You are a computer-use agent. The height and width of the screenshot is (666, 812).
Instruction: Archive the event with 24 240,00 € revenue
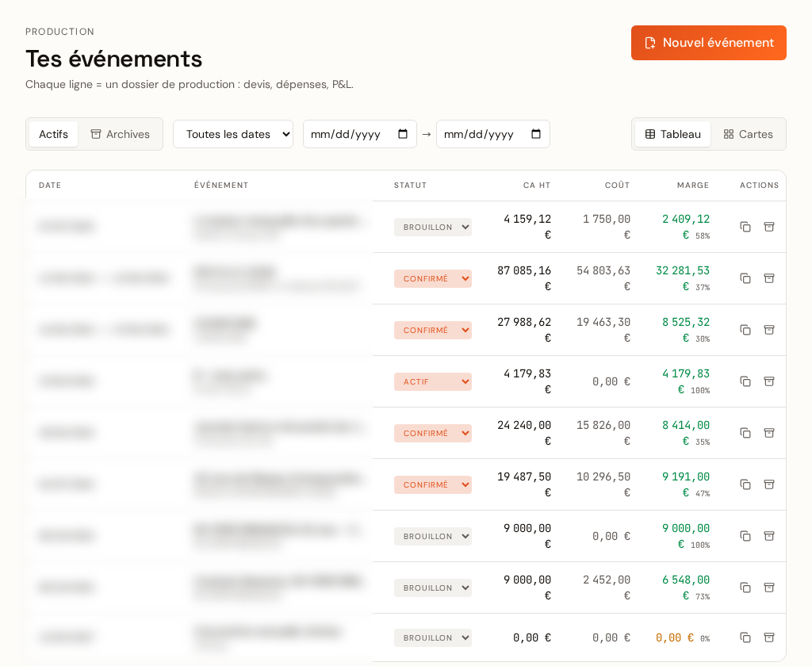click(769, 433)
